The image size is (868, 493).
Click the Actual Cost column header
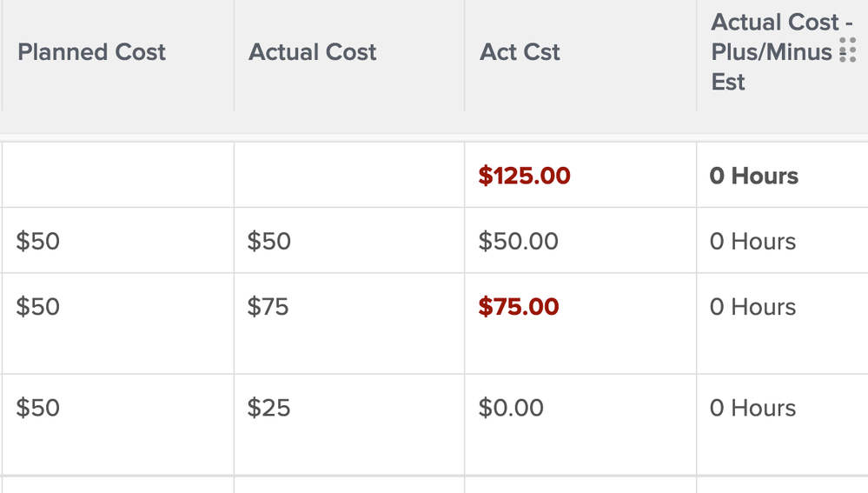312,52
